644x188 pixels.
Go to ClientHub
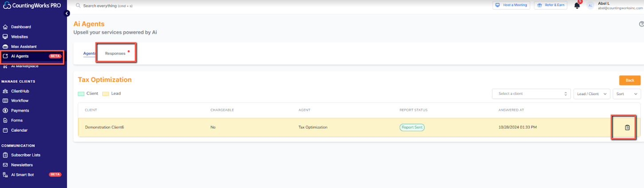click(x=20, y=91)
